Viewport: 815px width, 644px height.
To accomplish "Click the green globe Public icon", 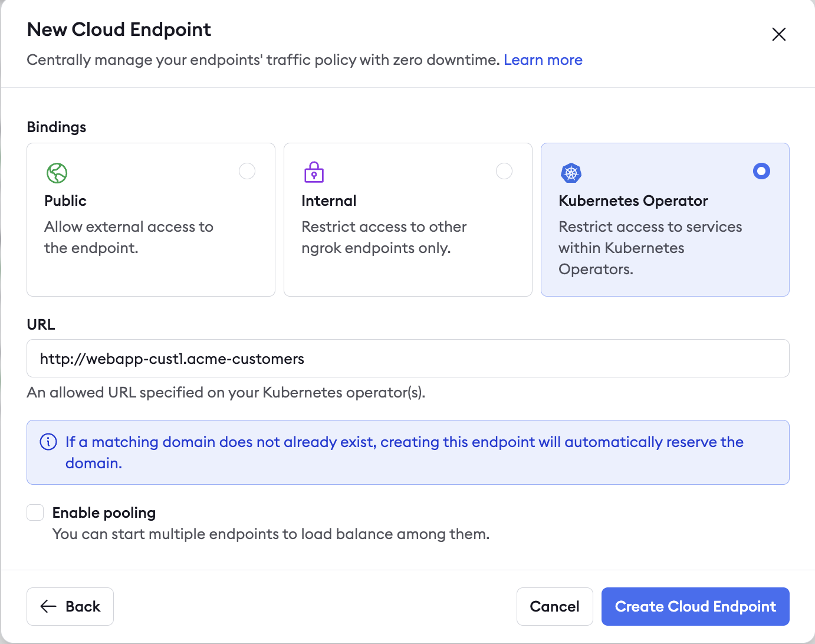I will tap(57, 173).
